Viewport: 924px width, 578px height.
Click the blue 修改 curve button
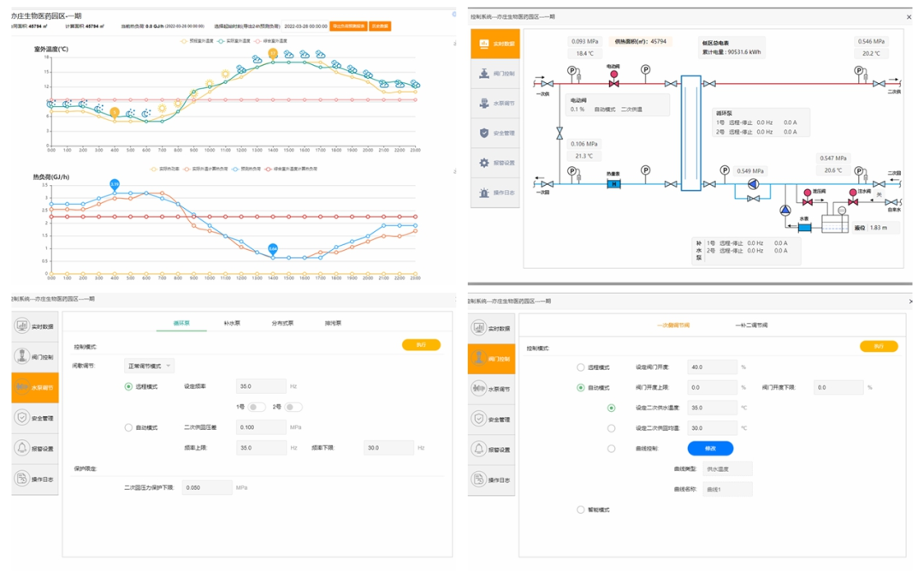coord(710,449)
